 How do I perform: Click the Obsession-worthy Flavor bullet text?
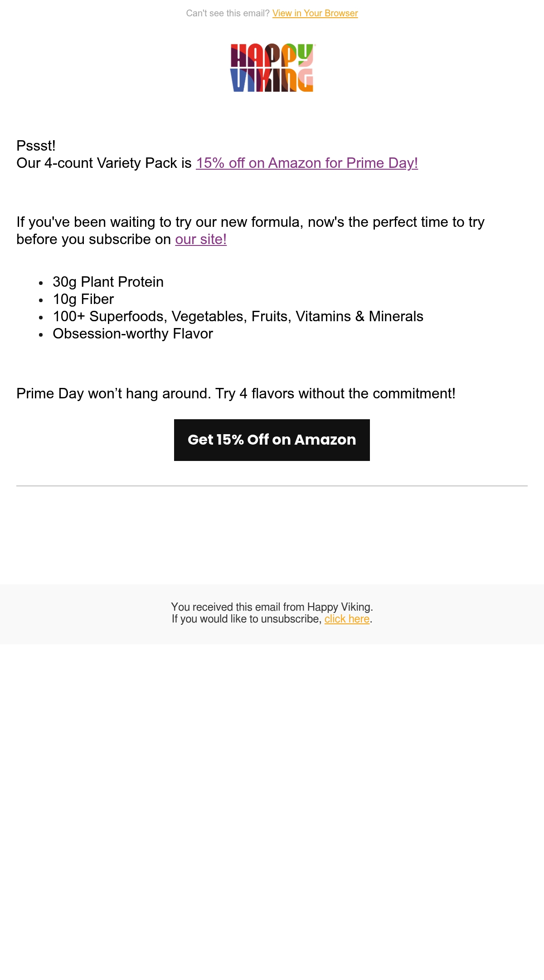pyautogui.click(x=133, y=333)
